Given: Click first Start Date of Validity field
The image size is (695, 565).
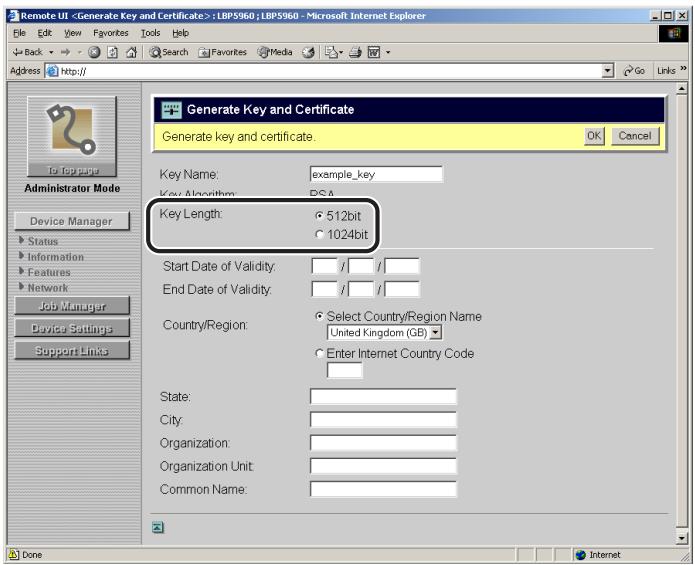Looking at the screenshot, I should pyautogui.click(x=324, y=266).
